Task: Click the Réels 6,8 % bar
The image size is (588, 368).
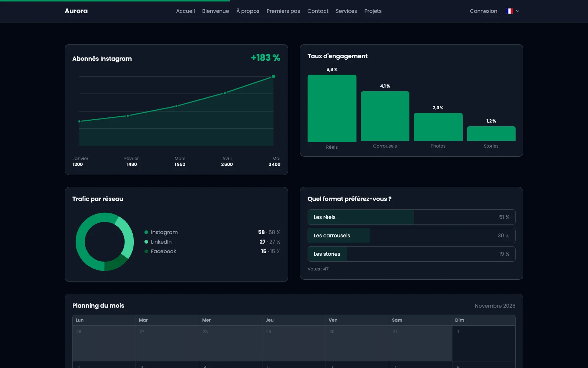Action: pyautogui.click(x=332, y=108)
